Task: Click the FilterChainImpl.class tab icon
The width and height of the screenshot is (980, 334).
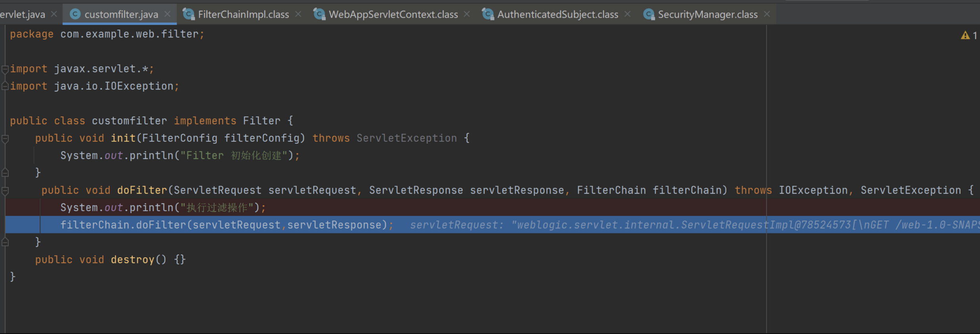Action: 188,14
